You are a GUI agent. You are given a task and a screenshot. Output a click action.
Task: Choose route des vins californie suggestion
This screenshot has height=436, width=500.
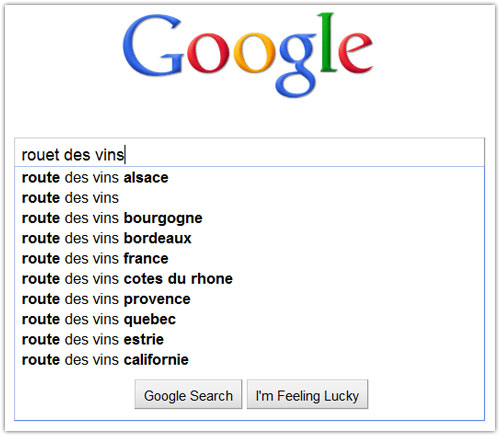coord(249,360)
